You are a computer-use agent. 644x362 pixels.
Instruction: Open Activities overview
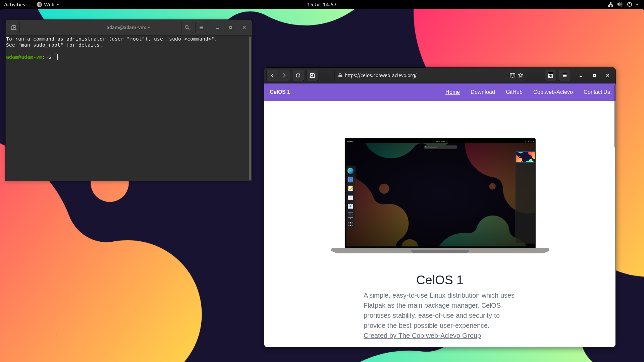point(14,4)
